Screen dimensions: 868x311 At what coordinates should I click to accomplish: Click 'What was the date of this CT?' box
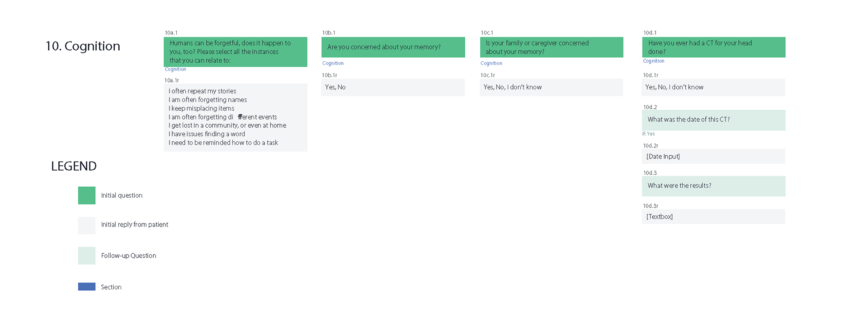click(714, 121)
